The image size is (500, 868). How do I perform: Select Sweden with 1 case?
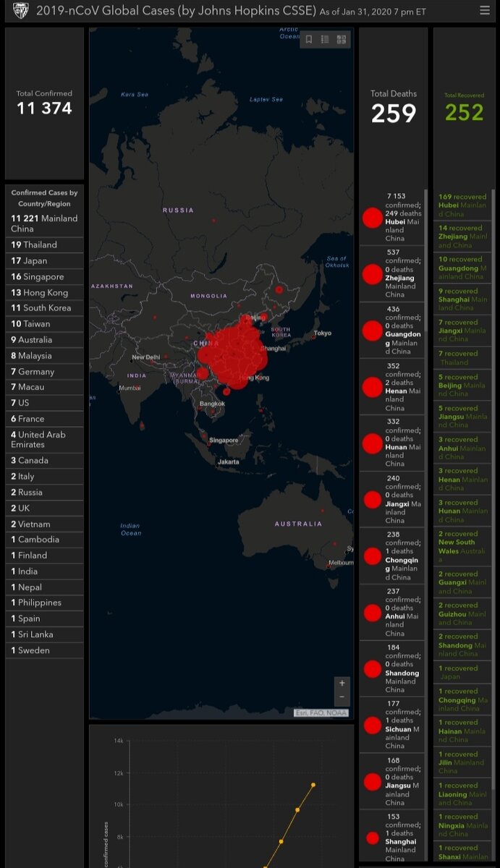[x=44, y=650]
